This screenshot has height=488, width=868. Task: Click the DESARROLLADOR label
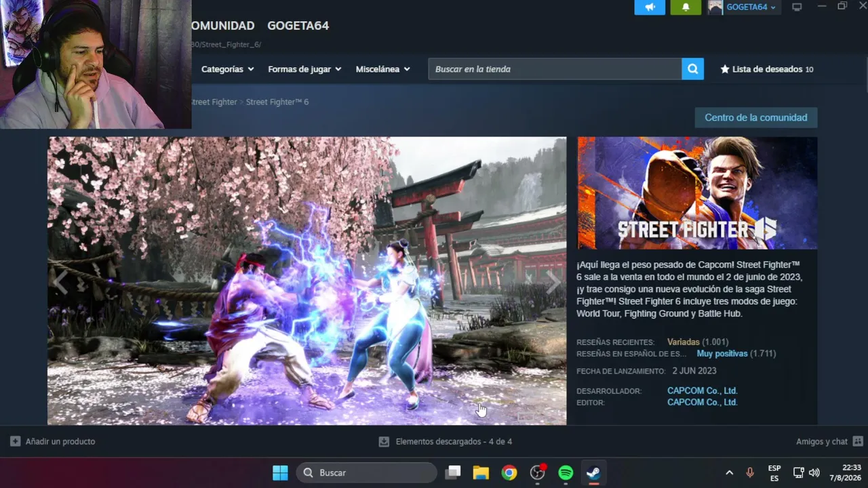609,392
